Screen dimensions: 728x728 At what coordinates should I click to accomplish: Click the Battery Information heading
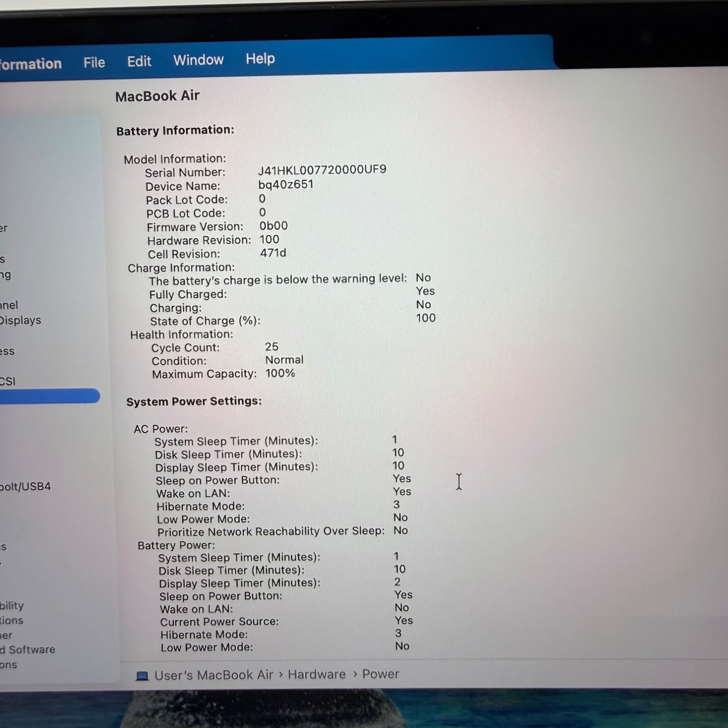point(175,130)
